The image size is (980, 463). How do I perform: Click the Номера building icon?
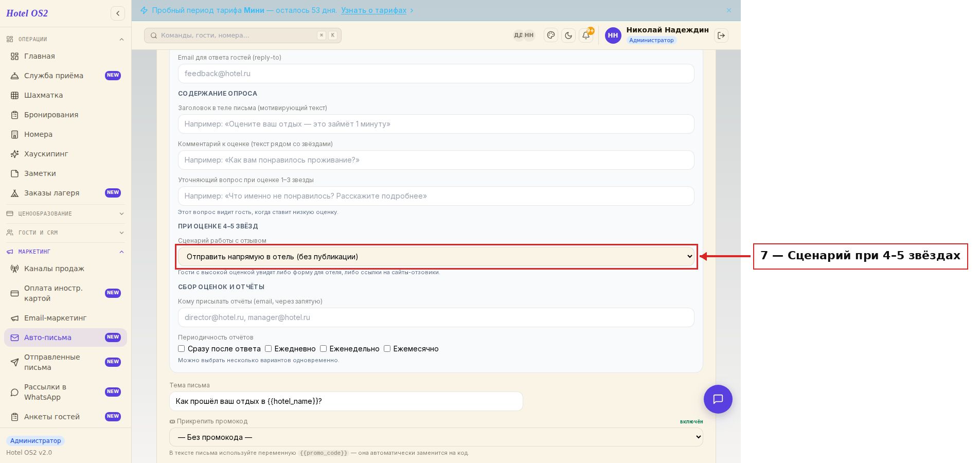[15, 134]
